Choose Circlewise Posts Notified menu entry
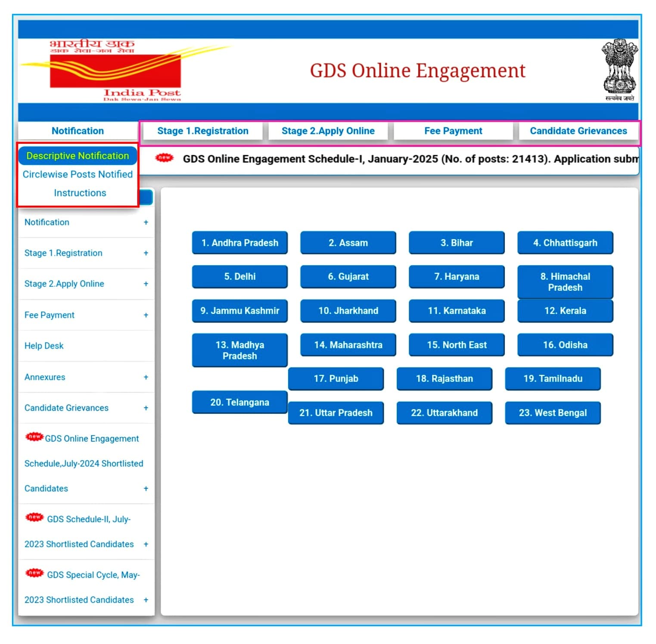This screenshot has height=644, width=656. 78,174
